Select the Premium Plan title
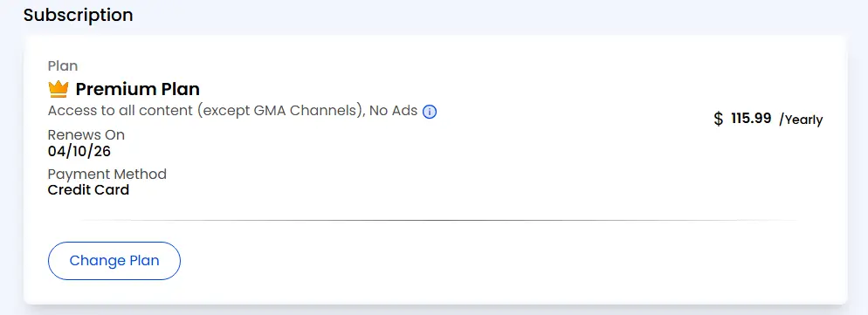 pos(137,89)
